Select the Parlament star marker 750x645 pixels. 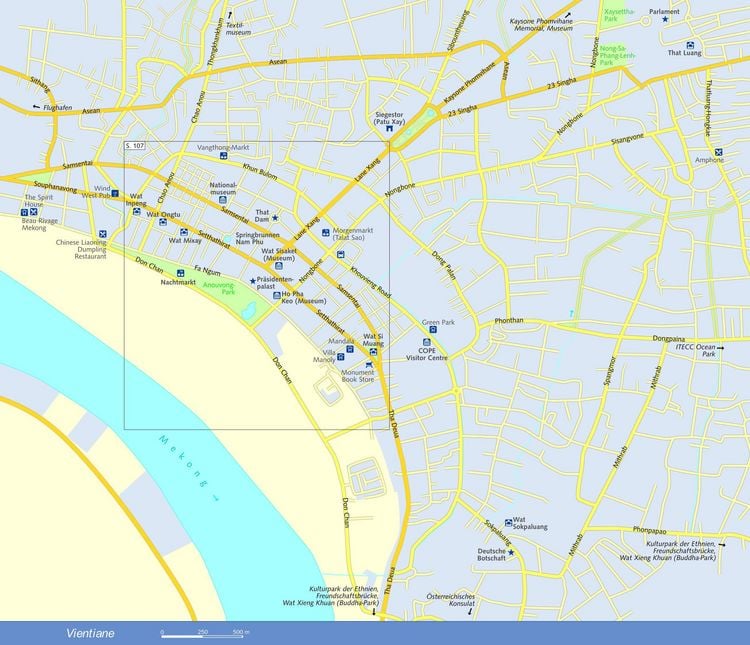pos(665,19)
